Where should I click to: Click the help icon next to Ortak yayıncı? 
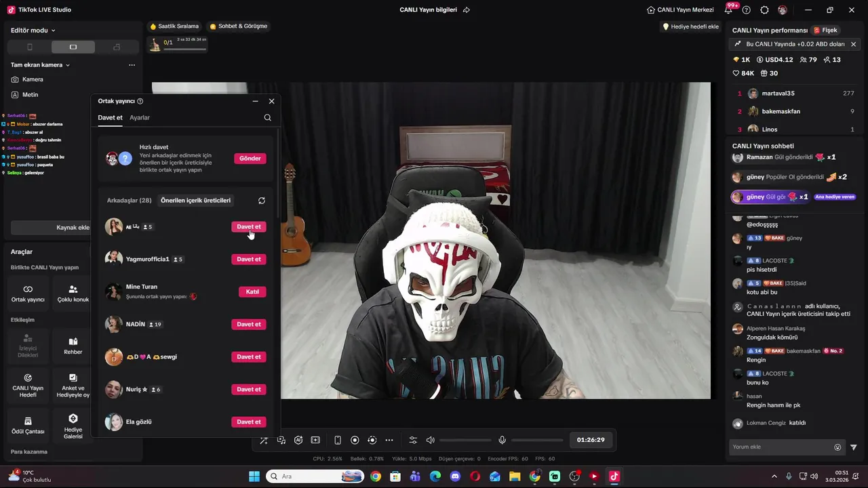140,101
